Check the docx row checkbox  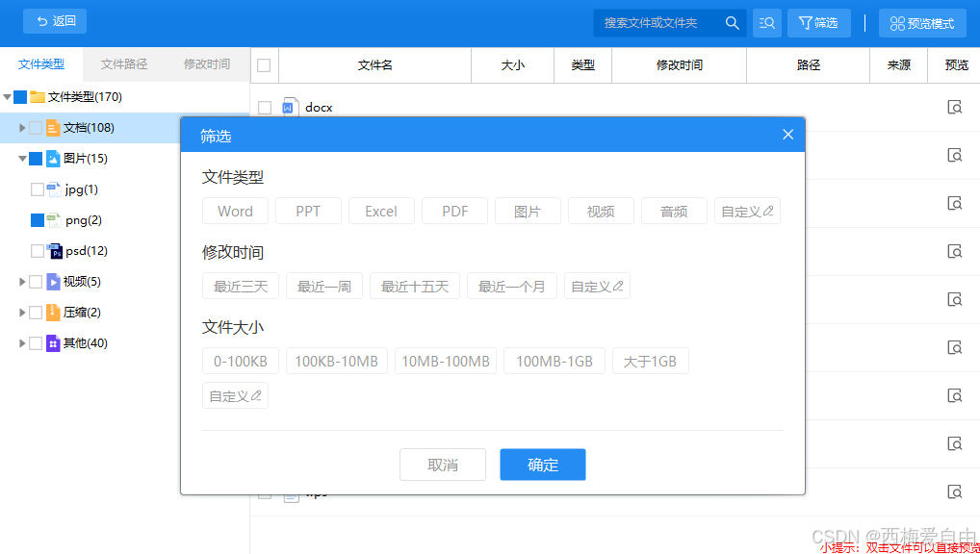click(265, 108)
